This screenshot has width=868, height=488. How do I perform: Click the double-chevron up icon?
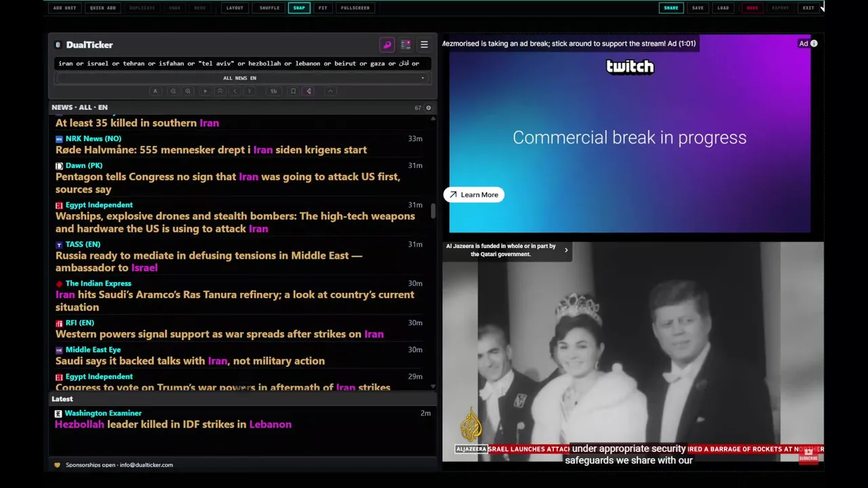pos(220,91)
